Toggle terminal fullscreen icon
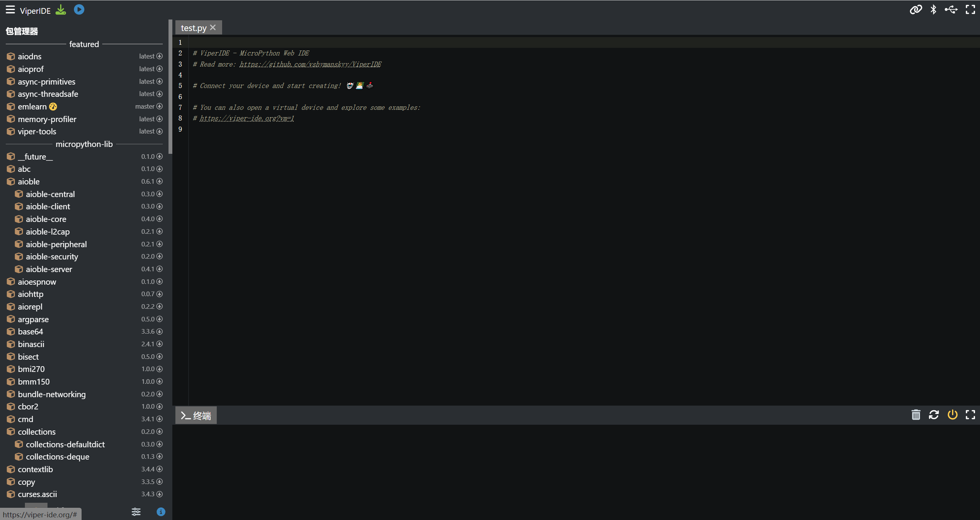The width and height of the screenshot is (980, 520). coord(970,415)
